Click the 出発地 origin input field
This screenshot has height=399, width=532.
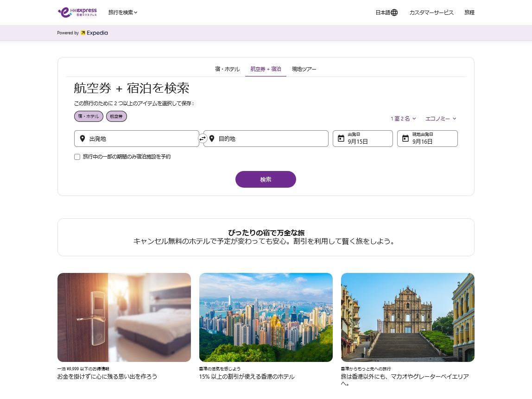coord(136,139)
